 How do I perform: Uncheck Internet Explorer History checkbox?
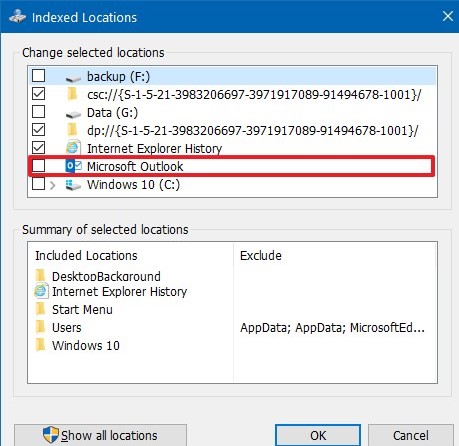(38, 148)
